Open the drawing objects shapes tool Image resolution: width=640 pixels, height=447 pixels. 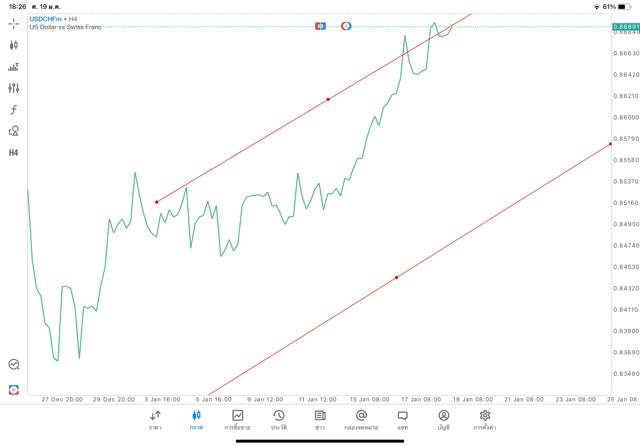[14, 131]
